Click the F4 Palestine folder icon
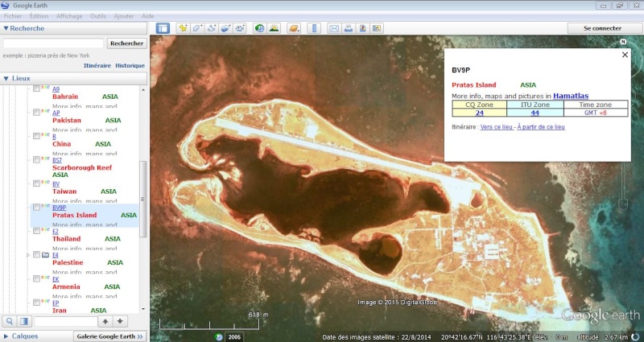644x342 pixels. tap(45, 255)
